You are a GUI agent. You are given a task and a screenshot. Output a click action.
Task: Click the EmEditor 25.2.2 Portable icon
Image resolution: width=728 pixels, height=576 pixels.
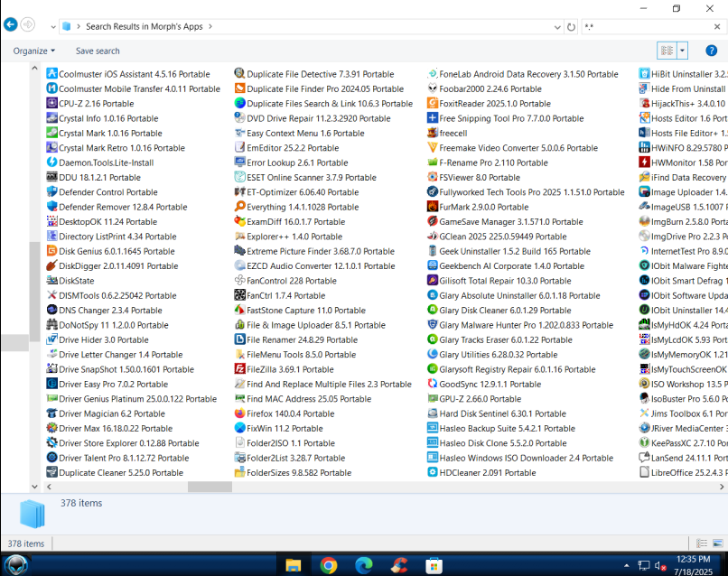coord(239,147)
